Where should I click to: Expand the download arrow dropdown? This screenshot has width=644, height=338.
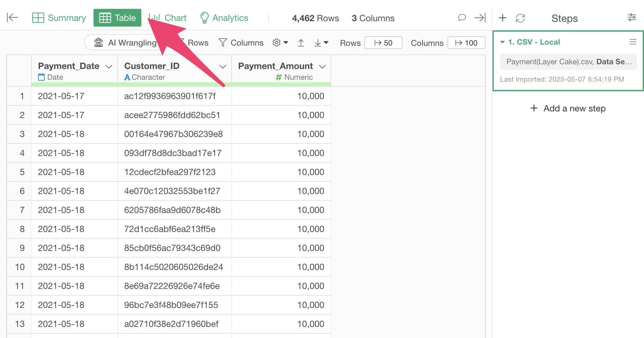click(x=321, y=43)
